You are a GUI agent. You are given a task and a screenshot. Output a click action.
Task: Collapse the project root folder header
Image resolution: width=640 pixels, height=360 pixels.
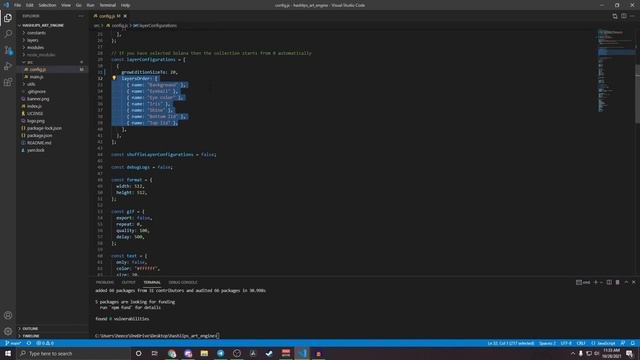click(x=52, y=25)
